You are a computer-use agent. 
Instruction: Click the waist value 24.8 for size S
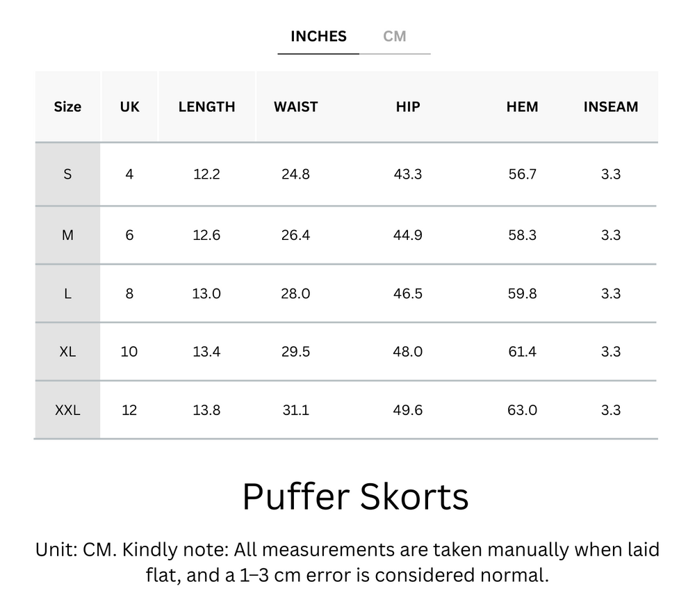click(x=295, y=175)
